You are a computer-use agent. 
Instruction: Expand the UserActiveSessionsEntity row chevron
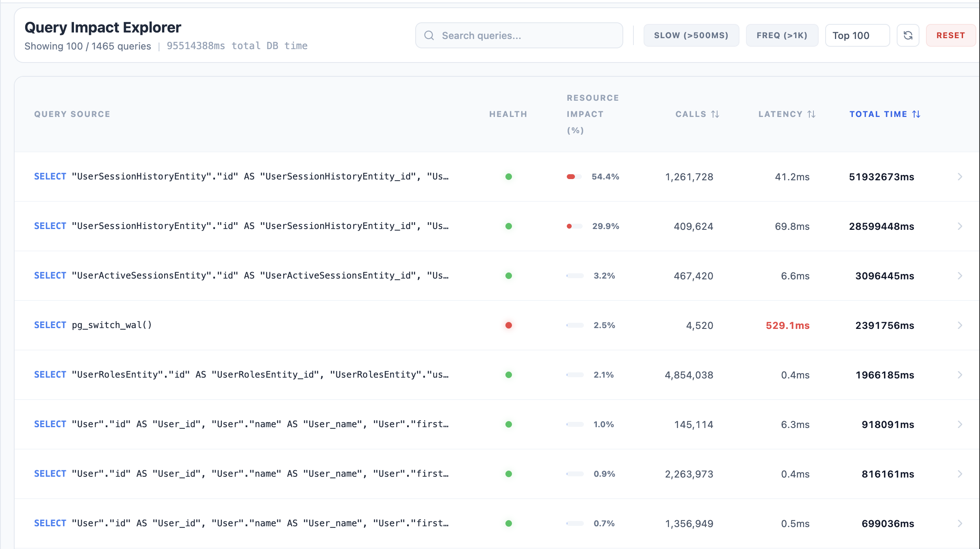960,276
